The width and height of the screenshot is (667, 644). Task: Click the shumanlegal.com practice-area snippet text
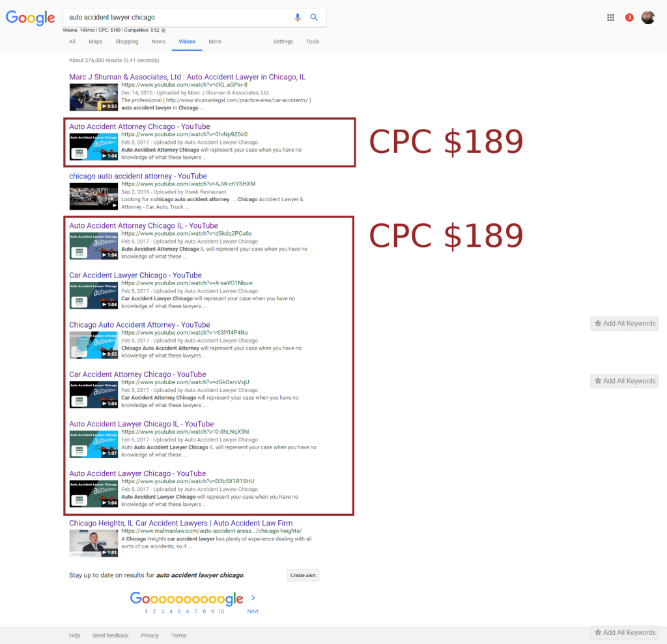(216, 100)
